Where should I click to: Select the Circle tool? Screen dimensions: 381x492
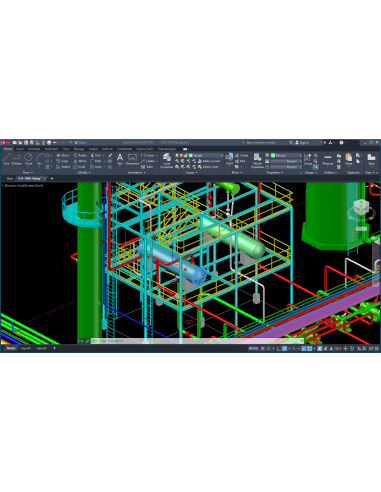click(29, 159)
